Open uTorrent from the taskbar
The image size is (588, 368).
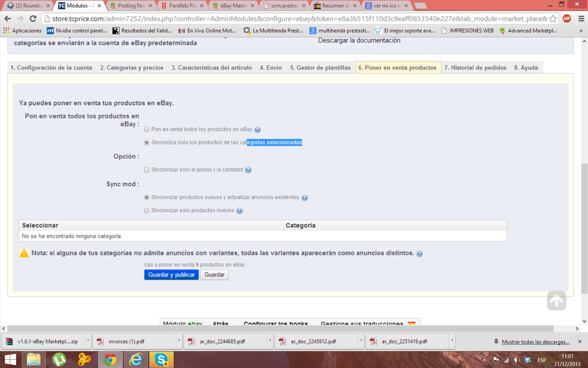59,360
